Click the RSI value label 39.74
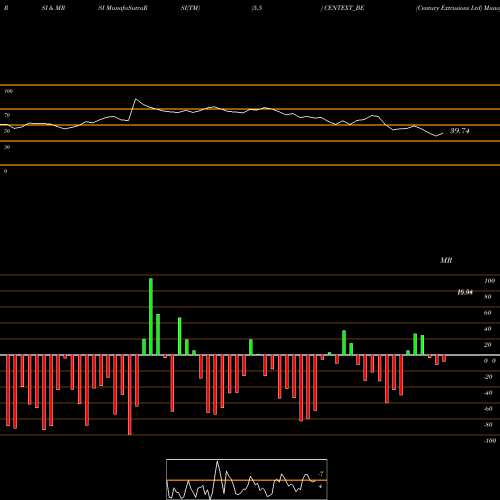 point(460,131)
